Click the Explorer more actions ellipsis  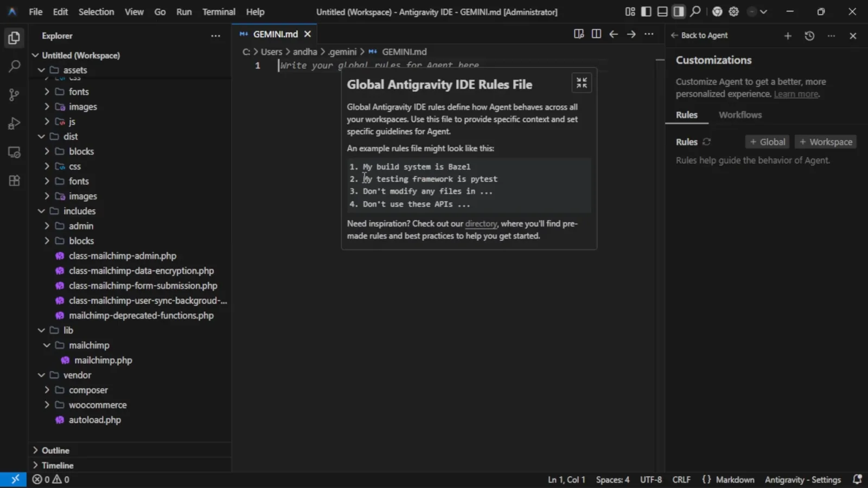coord(215,36)
